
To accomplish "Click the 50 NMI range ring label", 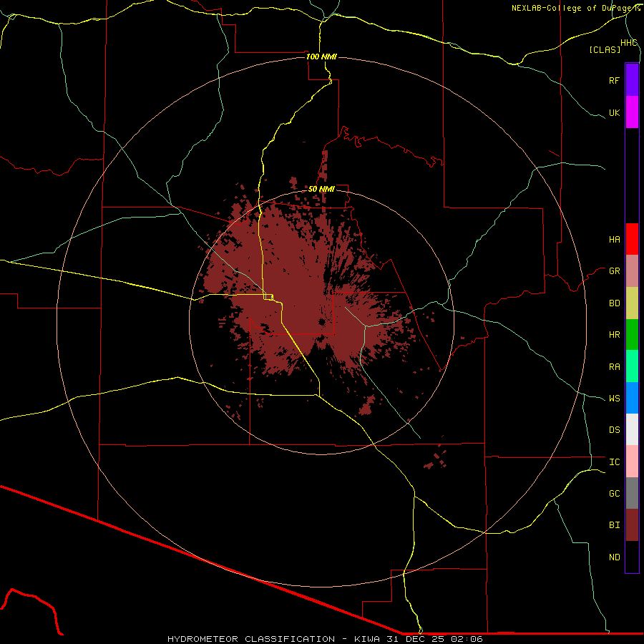I will [x=321, y=189].
